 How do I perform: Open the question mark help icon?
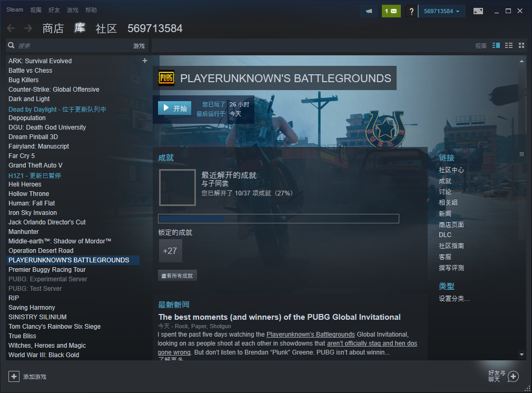coord(411,11)
